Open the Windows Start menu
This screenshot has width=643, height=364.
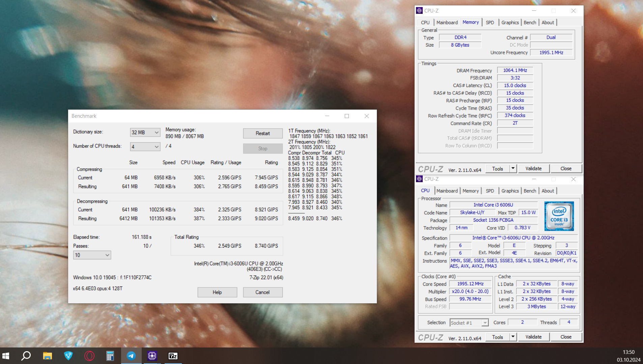(6, 356)
